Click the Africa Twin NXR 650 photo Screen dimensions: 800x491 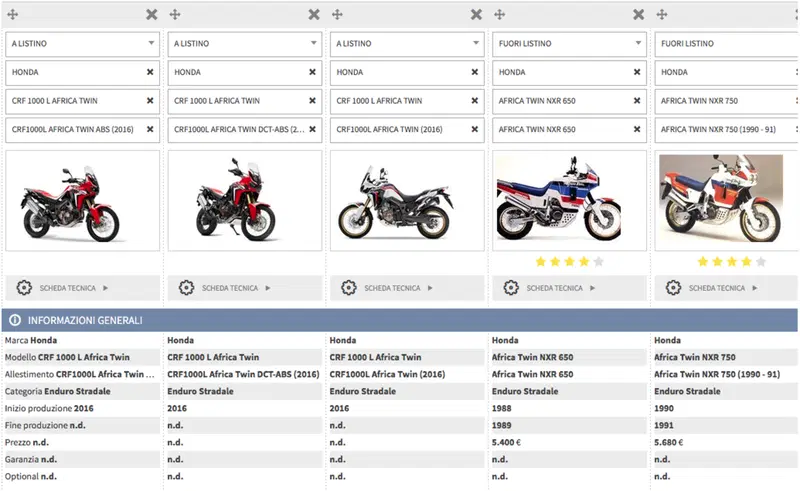point(569,201)
